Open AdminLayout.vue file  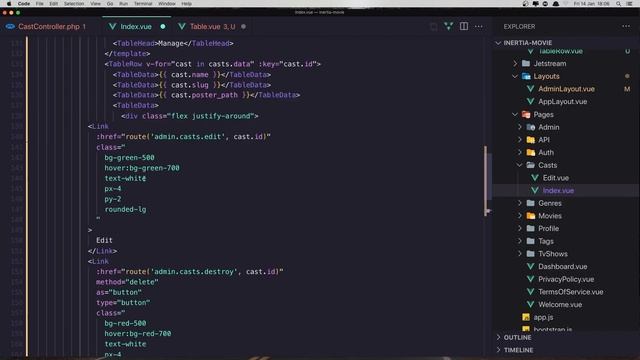point(566,89)
